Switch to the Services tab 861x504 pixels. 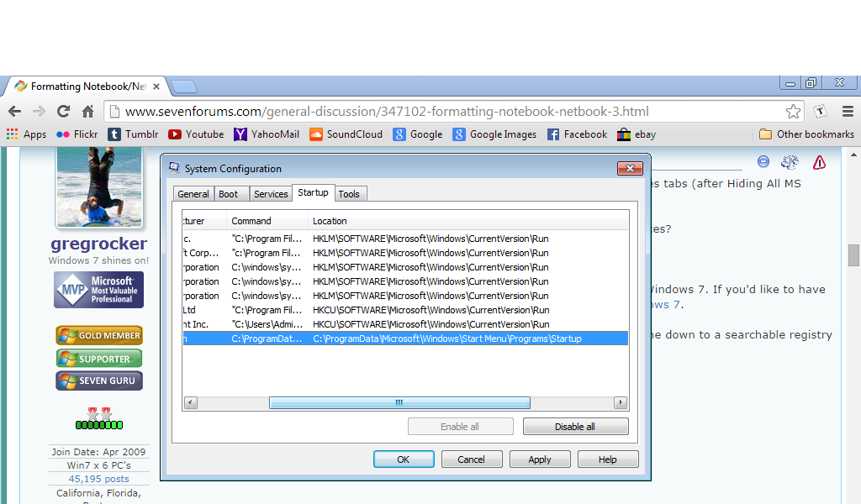271,193
